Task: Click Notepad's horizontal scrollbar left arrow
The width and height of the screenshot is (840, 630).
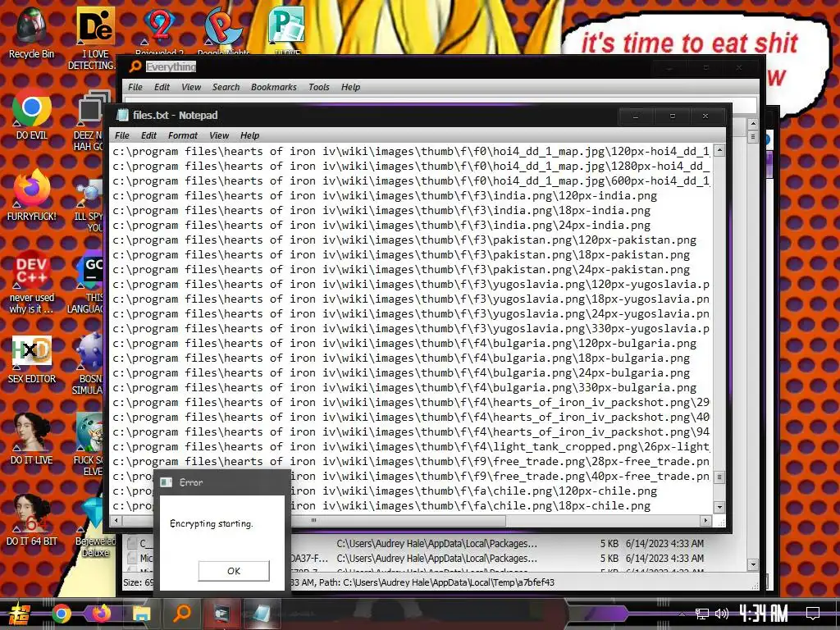Action: click(116, 520)
